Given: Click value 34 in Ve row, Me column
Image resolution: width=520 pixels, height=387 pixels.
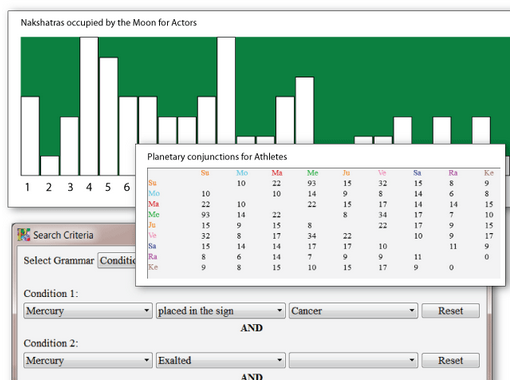Looking at the screenshot, I should click(x=312, y=236).
